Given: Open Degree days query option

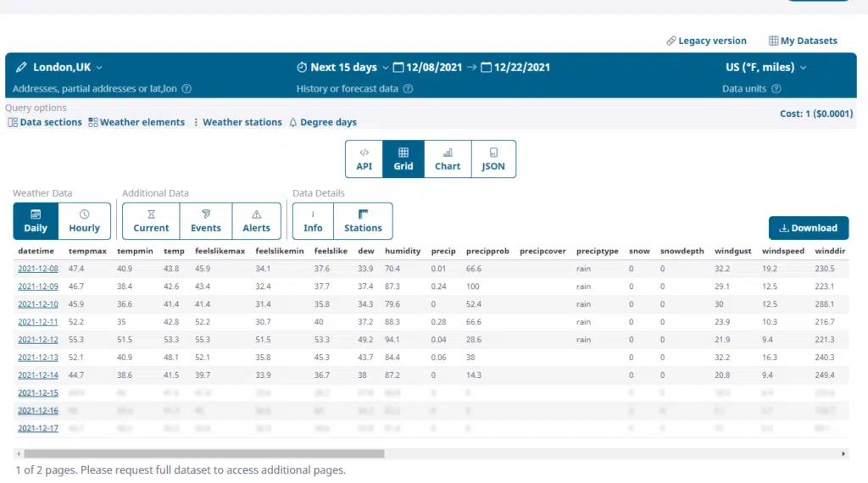Looking at the screenshot, I should (323, 123).
